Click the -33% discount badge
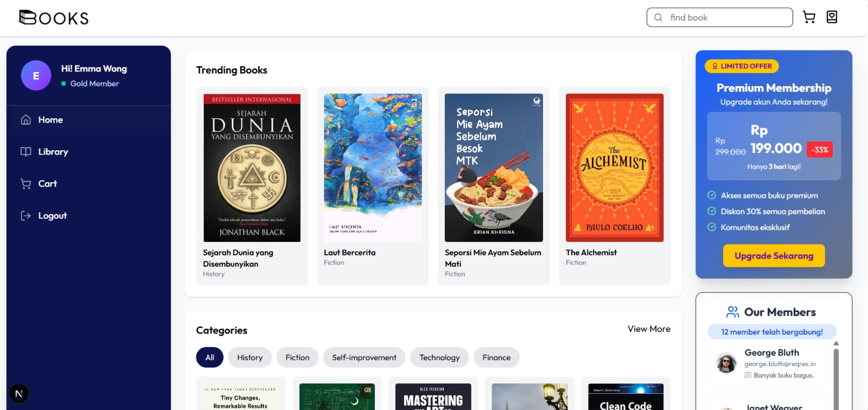The height and width of the screenshot is (410, 868). click(820, 150)
